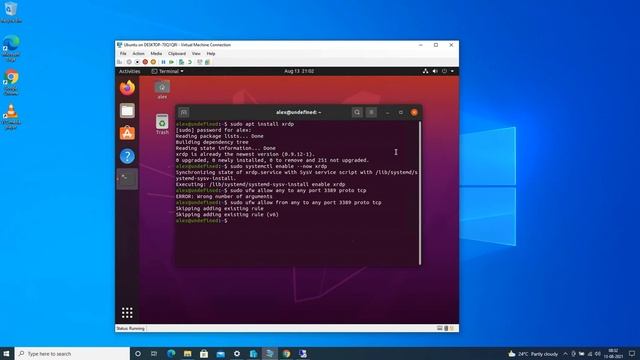Select the Terminal icon in the Ubuntu dock

click(x=127, y=179)
